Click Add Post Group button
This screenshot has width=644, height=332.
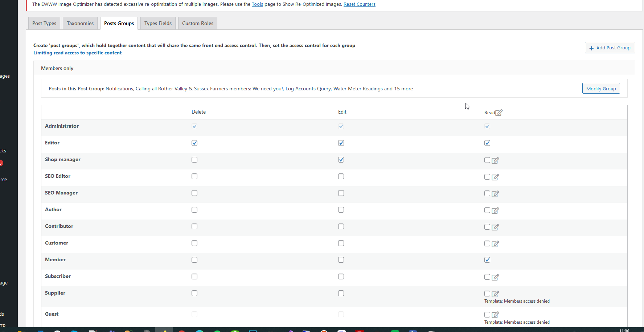[610, 48]
